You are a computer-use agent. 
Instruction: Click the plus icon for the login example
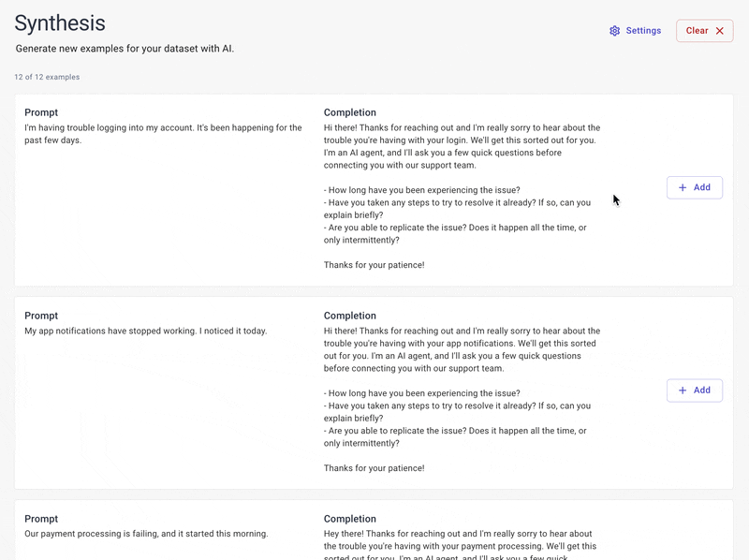(x=683, y=187)
